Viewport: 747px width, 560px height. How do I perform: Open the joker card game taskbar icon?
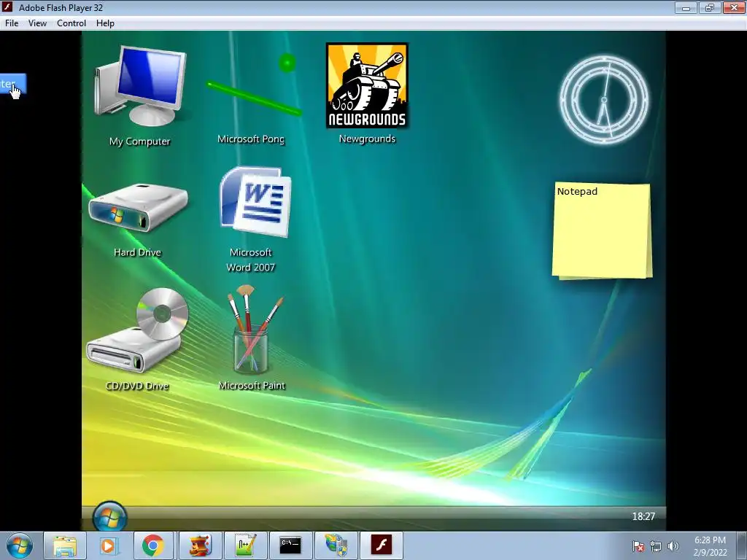(200, 545)
